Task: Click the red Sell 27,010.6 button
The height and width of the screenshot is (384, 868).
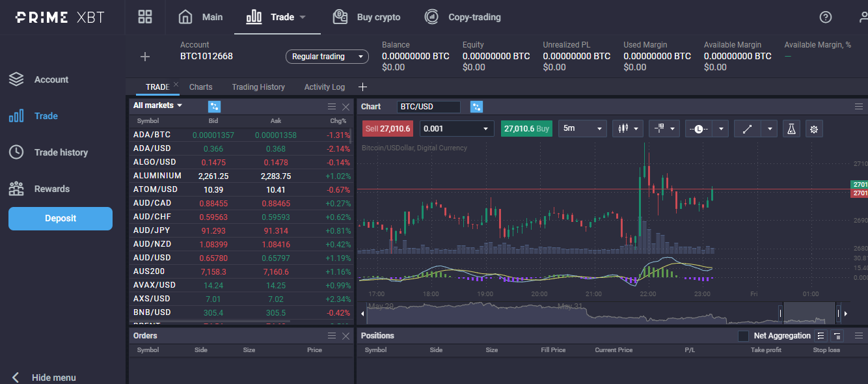Action: click(x=388, y=128)
